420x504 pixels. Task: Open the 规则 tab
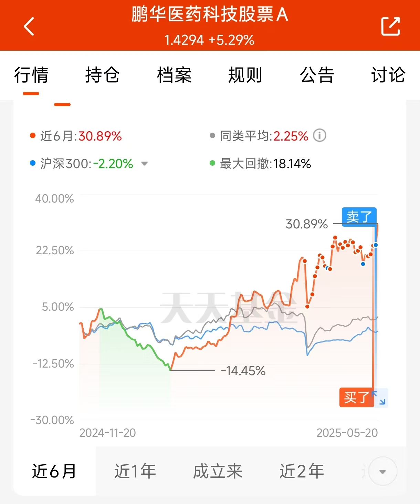[245, 75]
